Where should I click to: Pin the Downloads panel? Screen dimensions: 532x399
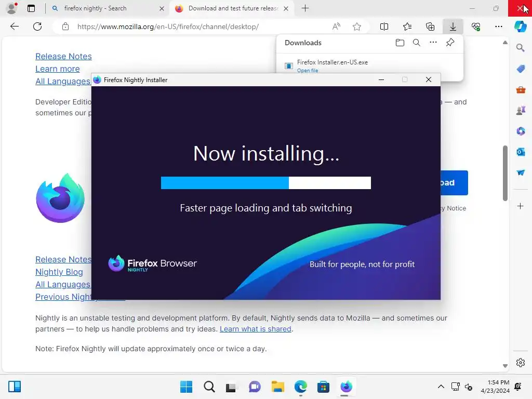450,43
